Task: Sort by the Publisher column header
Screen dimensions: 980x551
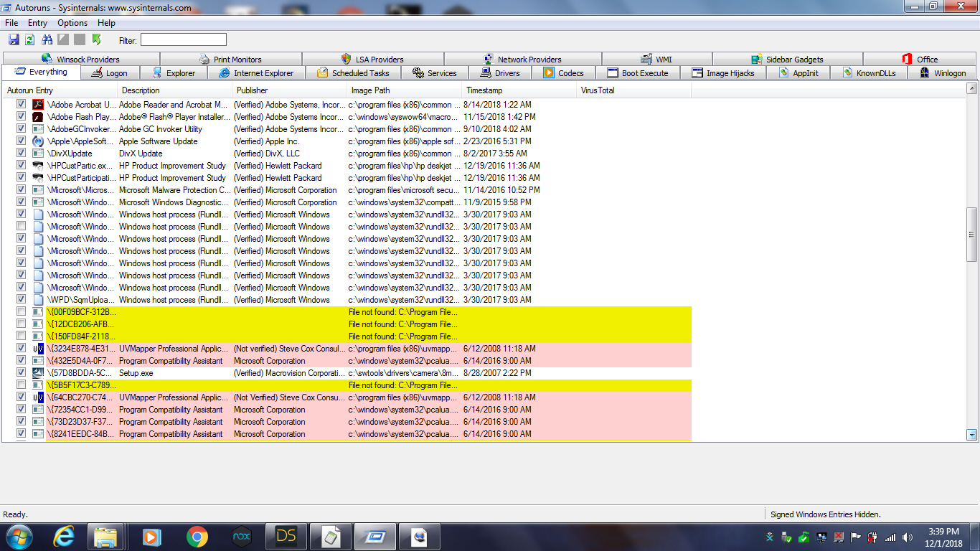Action: click(x=289, y=90)
